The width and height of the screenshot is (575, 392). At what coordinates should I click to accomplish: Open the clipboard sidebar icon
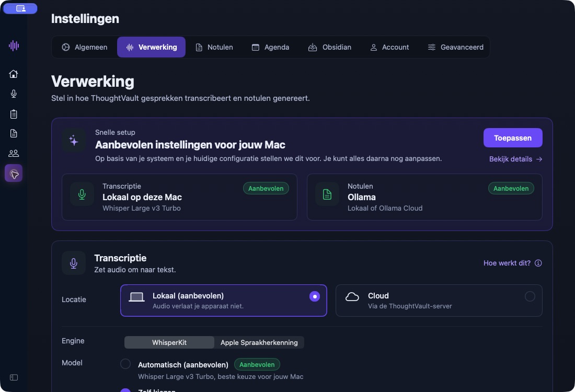[14, 114]
